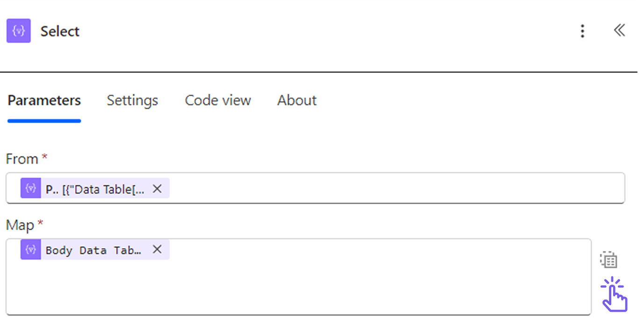Screen dimensions: 644x322
Task: Toggle Map to key-value table mode
Action: (609, 260)
